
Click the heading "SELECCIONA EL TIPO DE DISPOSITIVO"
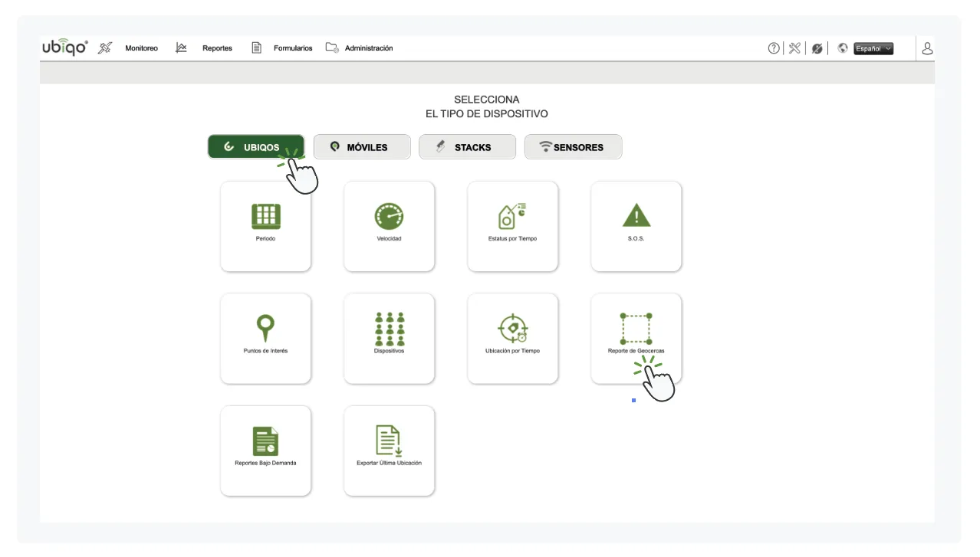487,106
